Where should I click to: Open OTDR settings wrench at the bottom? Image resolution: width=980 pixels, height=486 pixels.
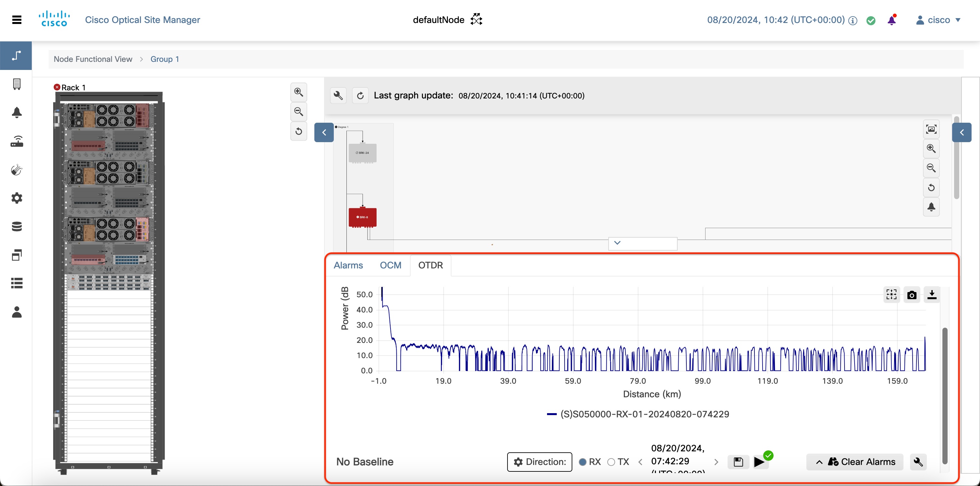[918, 462]
